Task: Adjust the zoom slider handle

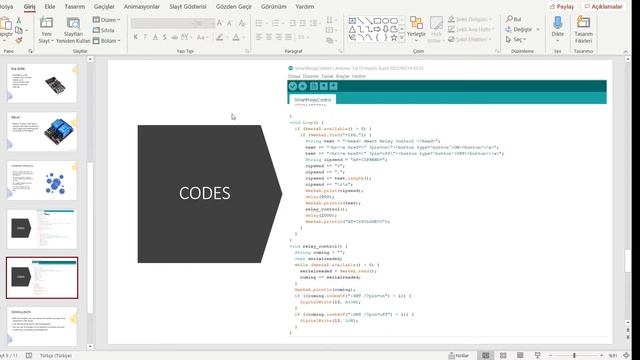Action: tap(574, 356)
